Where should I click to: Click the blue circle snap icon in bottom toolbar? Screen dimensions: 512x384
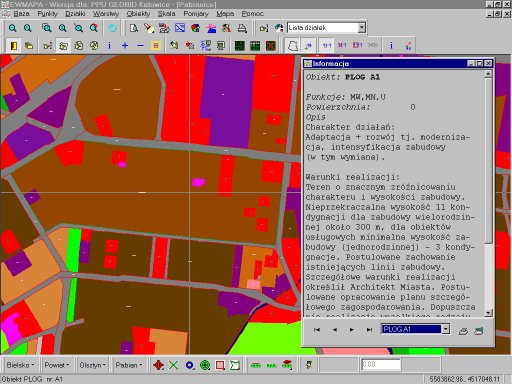click(189, 365)
